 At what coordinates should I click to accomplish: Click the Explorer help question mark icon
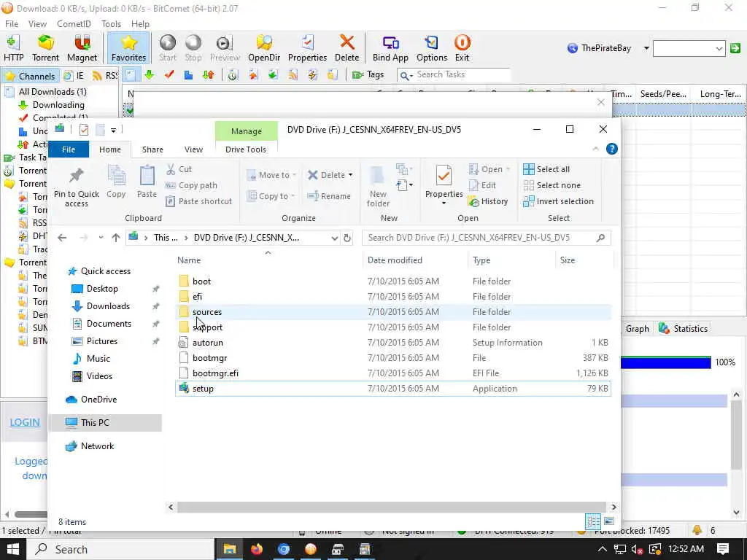(612, 149)
